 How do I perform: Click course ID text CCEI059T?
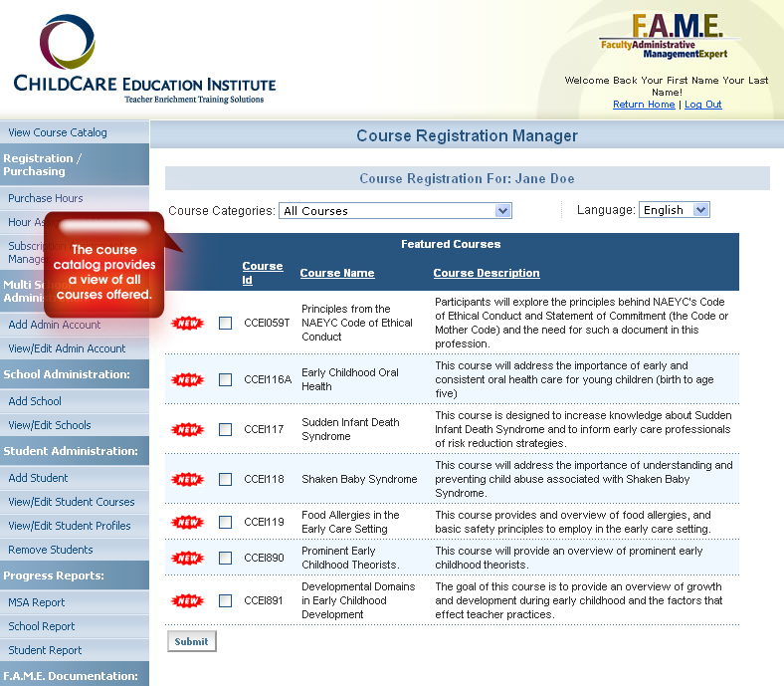tap(267, 324)
